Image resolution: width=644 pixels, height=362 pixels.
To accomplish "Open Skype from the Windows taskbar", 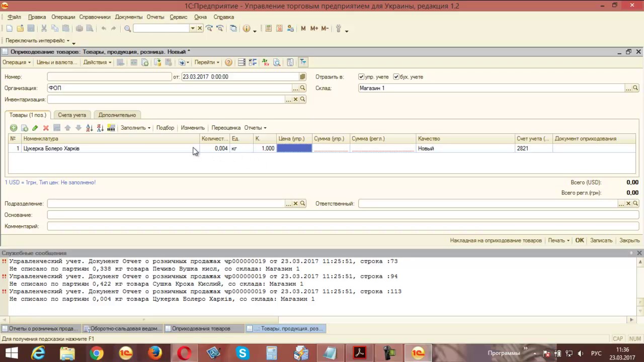I will (x=243, y=353).
